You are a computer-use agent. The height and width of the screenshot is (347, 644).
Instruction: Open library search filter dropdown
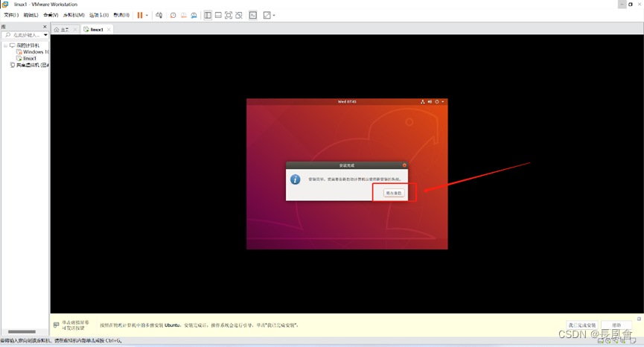pyautogui.click(x=45, y=35)
